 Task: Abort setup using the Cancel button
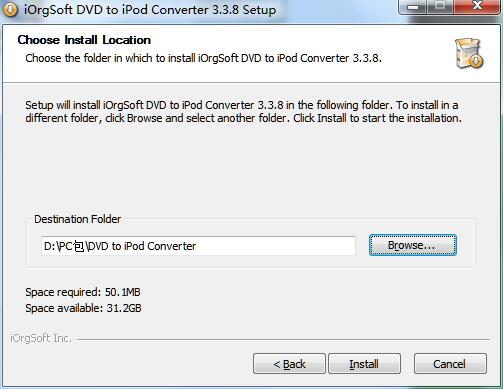click(x=450, y=364)
